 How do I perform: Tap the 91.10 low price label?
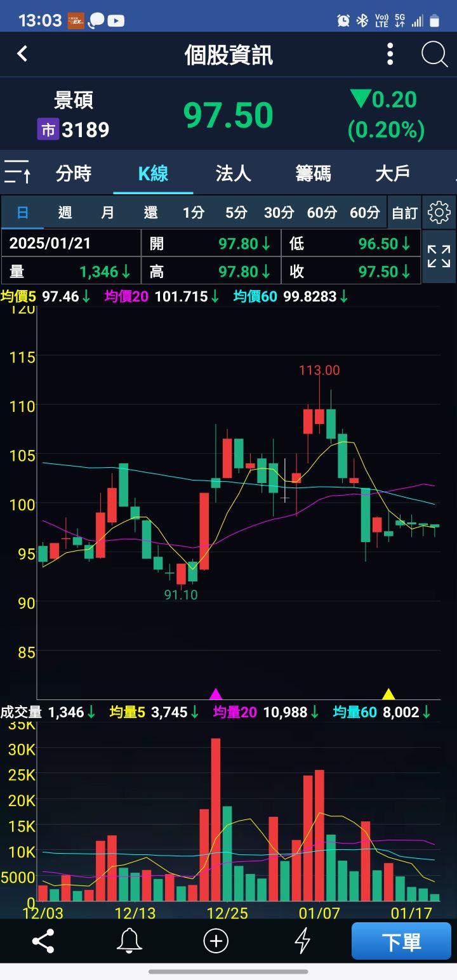click(x=181, y=595)
